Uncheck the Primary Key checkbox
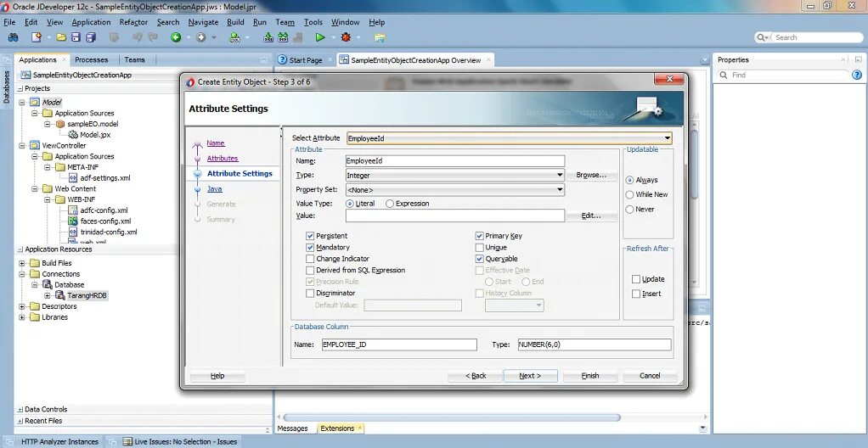Viewport: 868px width, 448px height. coord(479,236)
